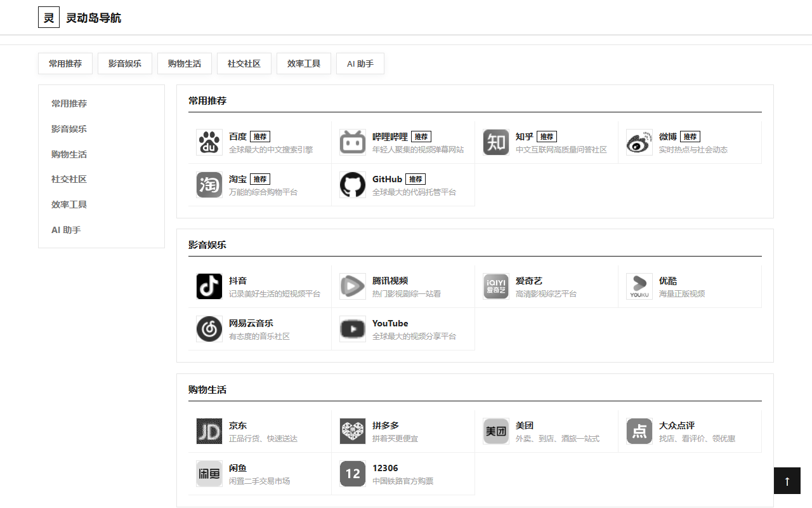Open the Baidu paw logo icon
This screenshot has width=812, height=508.
(209, 142)
